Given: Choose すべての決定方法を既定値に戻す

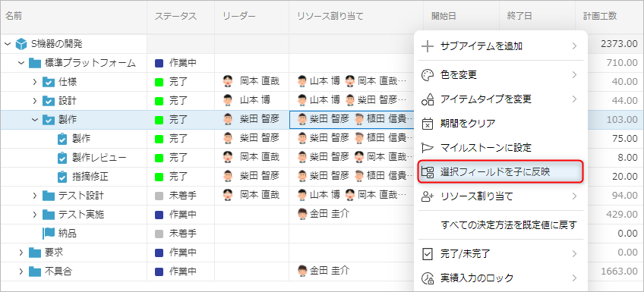Looking at the screenshot, I should (x=500, y=225).
